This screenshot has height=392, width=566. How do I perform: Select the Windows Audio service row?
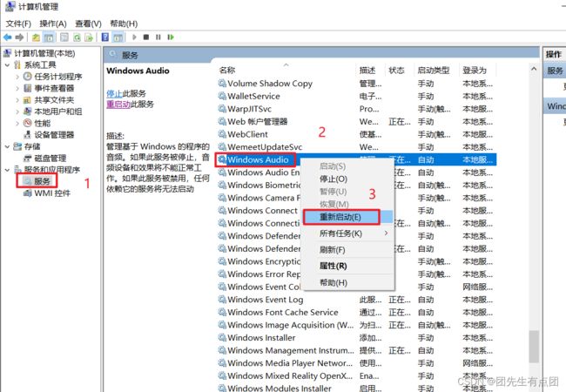coord(357,159)
